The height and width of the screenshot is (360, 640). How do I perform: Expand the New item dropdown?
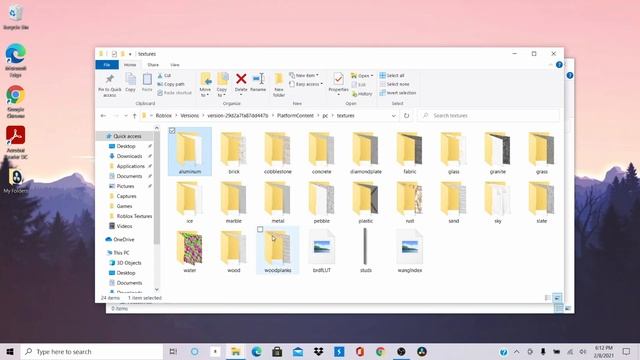(x=304, y=76)
